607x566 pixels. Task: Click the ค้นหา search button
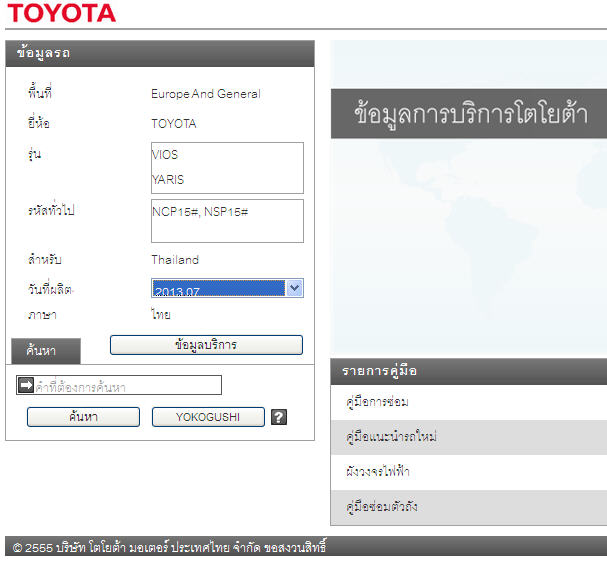pyautogui.click(x=83, y=417)
